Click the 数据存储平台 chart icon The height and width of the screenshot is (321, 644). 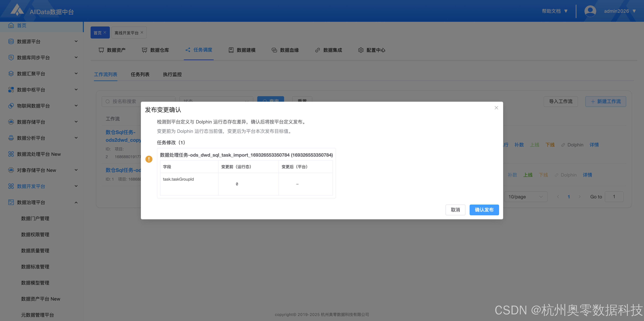(x=11, y=122)
